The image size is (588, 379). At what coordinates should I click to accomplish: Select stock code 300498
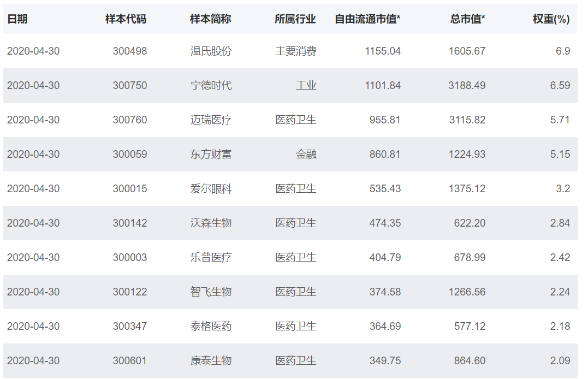(x=130, y=51)
